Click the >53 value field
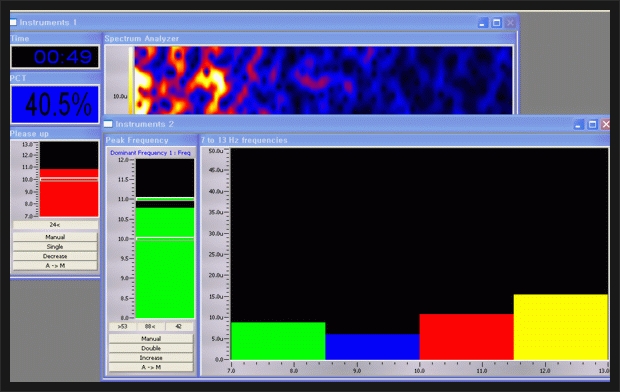 [123, 326]
